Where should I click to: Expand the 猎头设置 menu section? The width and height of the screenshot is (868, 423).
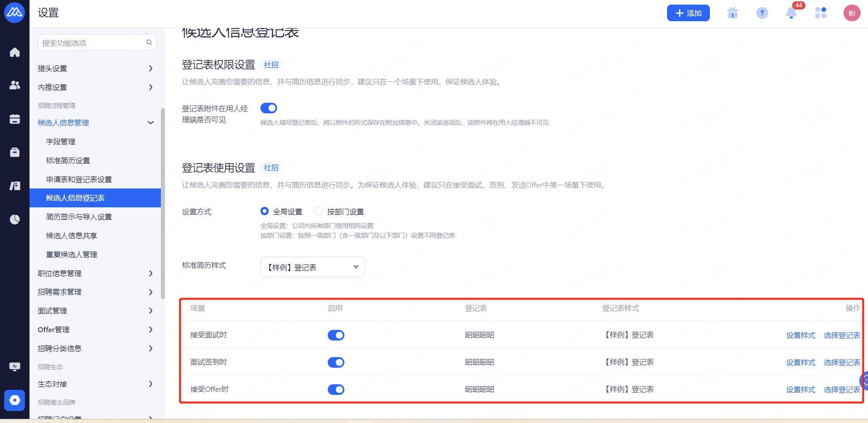pos(95,68)
